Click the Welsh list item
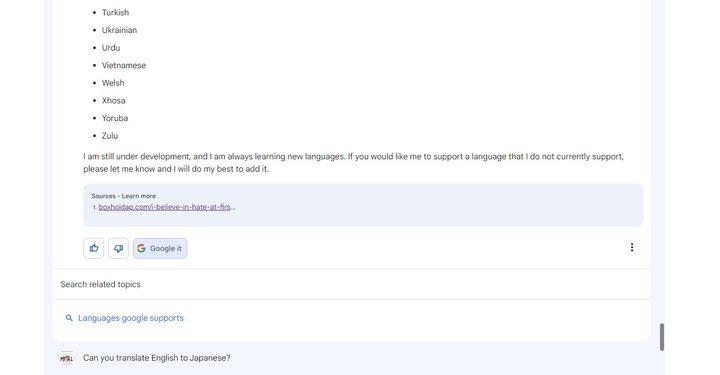 tap(113, 83)
